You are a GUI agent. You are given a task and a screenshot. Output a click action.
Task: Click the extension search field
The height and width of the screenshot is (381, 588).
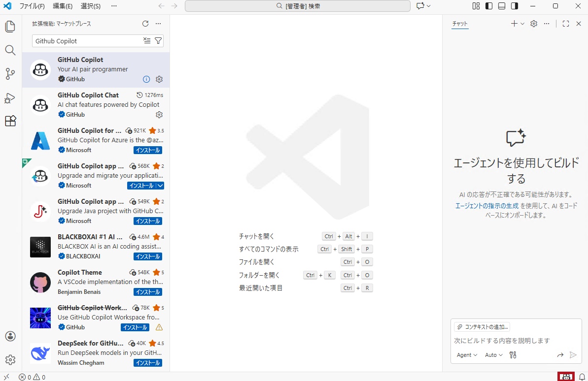pos(86,41)
